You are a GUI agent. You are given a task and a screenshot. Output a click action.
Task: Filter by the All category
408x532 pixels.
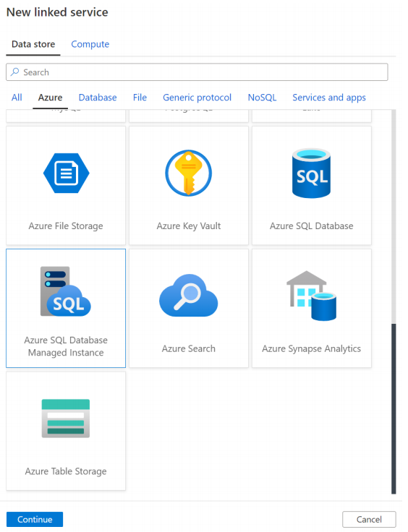tap(17, 98)
